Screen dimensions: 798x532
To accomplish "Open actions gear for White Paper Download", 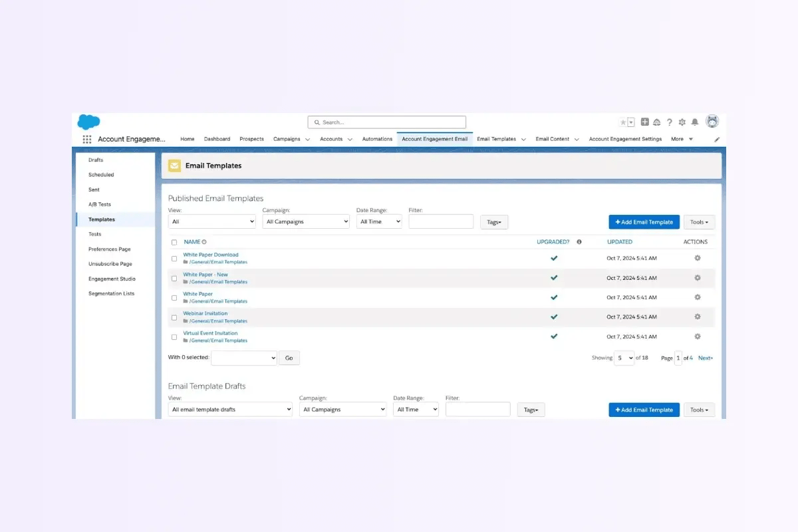I will pyautogui.click(x=696, y=258).
